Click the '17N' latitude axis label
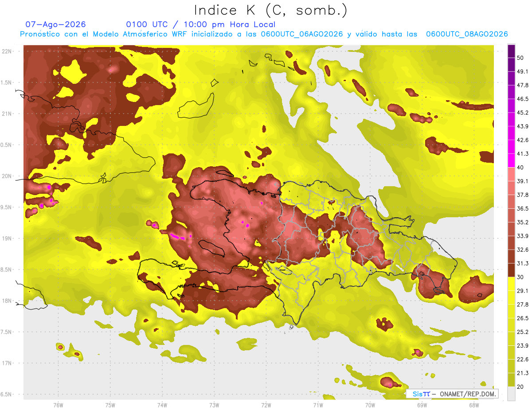 click(7, 363)
